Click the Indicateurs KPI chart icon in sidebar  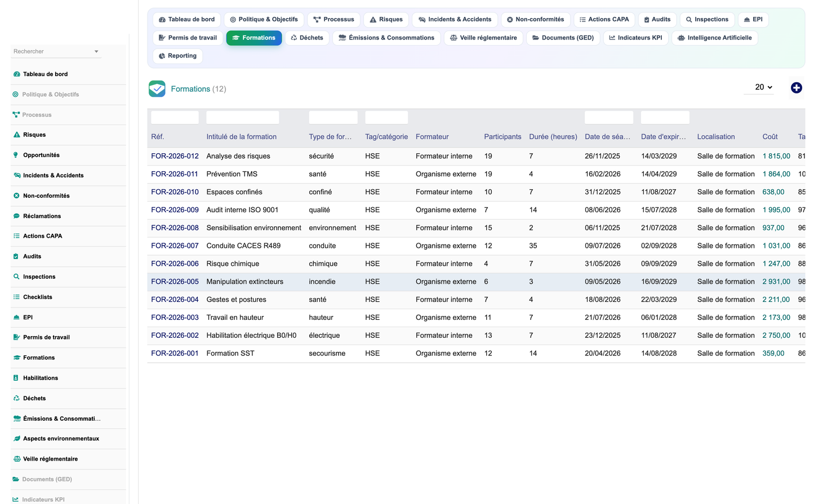[x=16, y=499]
